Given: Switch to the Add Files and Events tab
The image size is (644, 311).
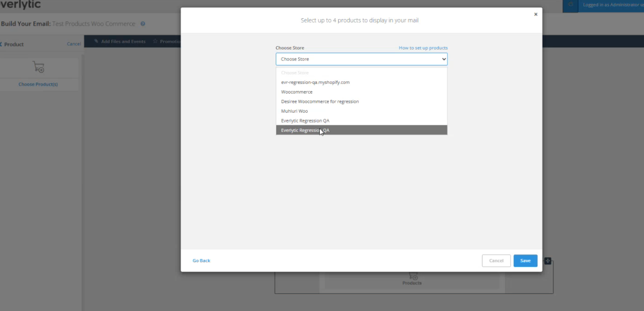Looking at the screenshot, I should 123,41.
